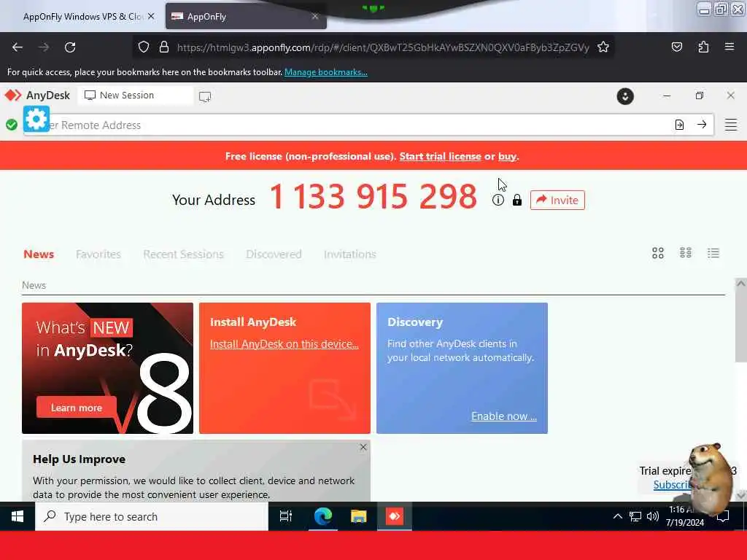Switch to list view icon
This screenshot has height=560, width=747.
tap(713, 253)
